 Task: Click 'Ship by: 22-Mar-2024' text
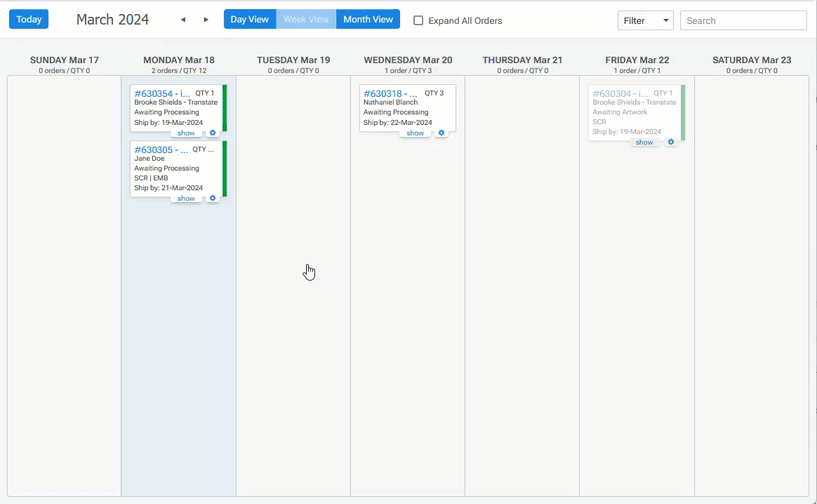click(397, 122)
